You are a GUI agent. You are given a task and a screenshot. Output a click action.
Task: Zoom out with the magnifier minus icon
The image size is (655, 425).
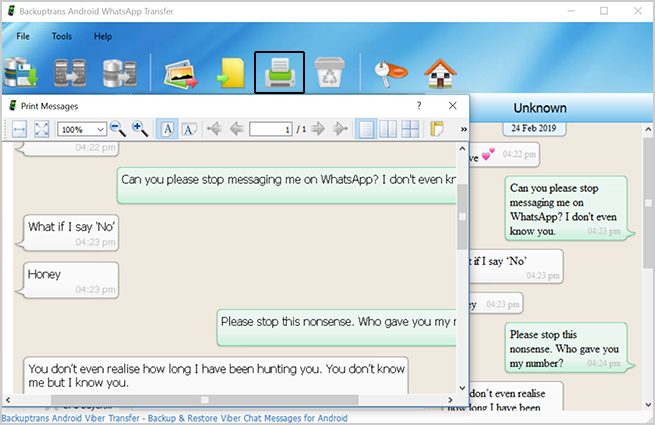click(x=118, y=129)
